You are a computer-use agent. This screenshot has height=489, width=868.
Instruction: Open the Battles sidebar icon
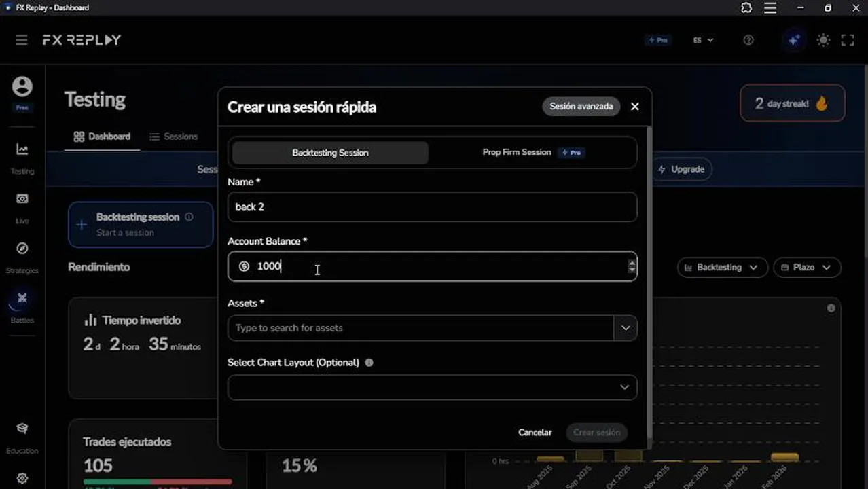point(22,298)
